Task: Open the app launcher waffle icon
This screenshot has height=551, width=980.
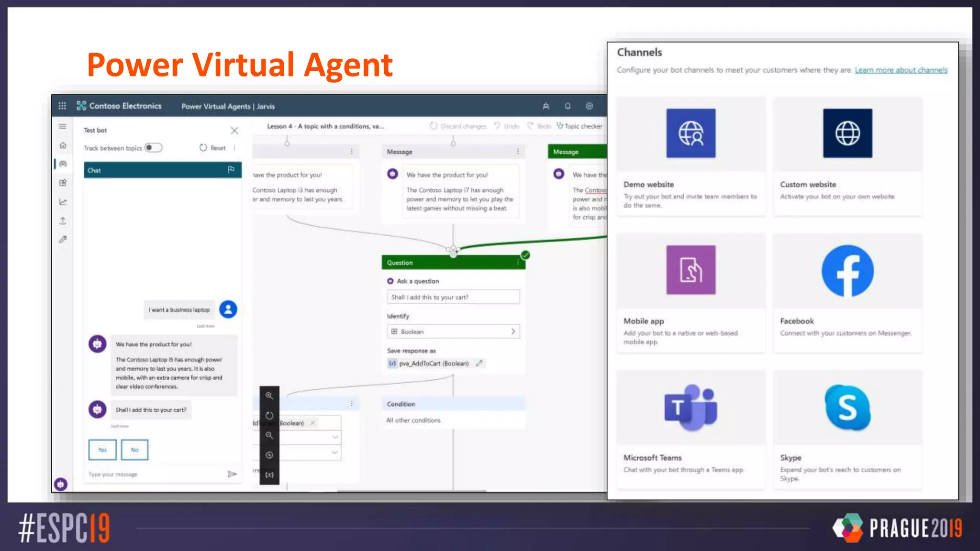Action: (62, 106)
